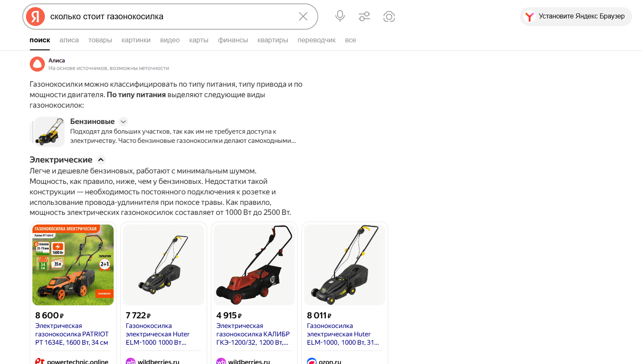642x364 pixels.
Task: Open PATRIOT PT 1634E lawnmower link
Action: pos(72,334)
